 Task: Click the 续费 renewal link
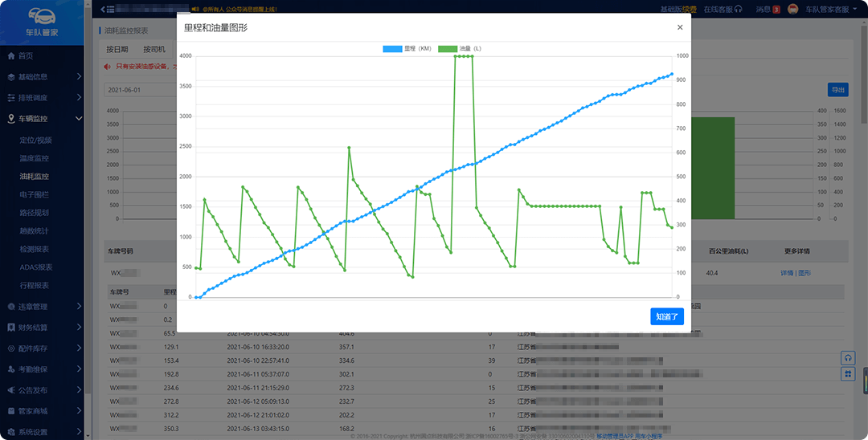point(690,10)
